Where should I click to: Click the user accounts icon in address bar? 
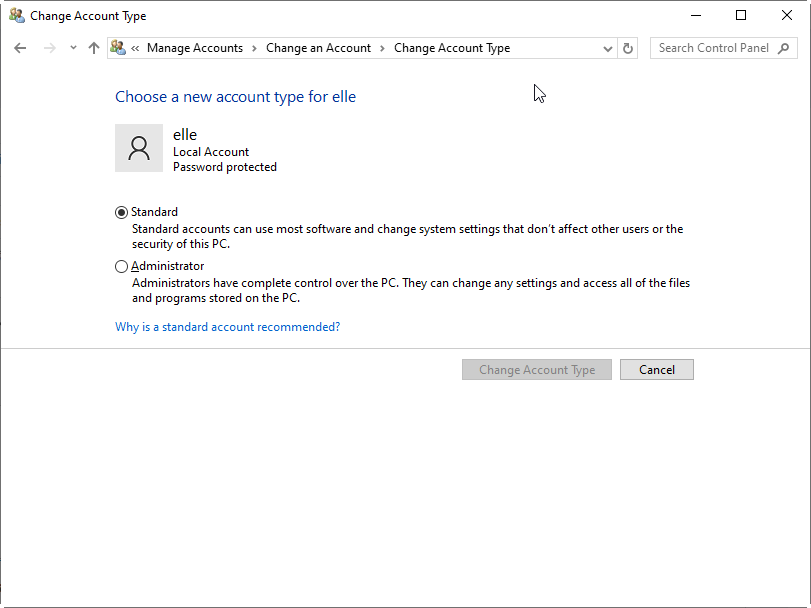118,48
